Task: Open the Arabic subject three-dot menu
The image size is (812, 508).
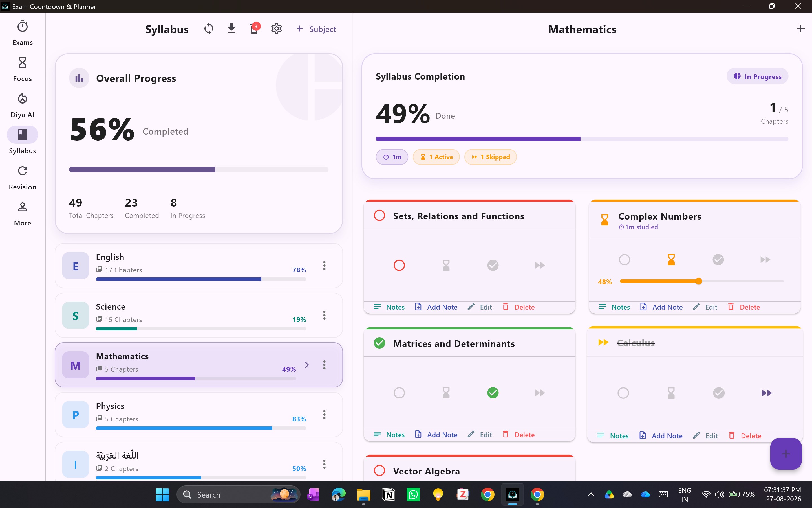Action: point(324,464)
